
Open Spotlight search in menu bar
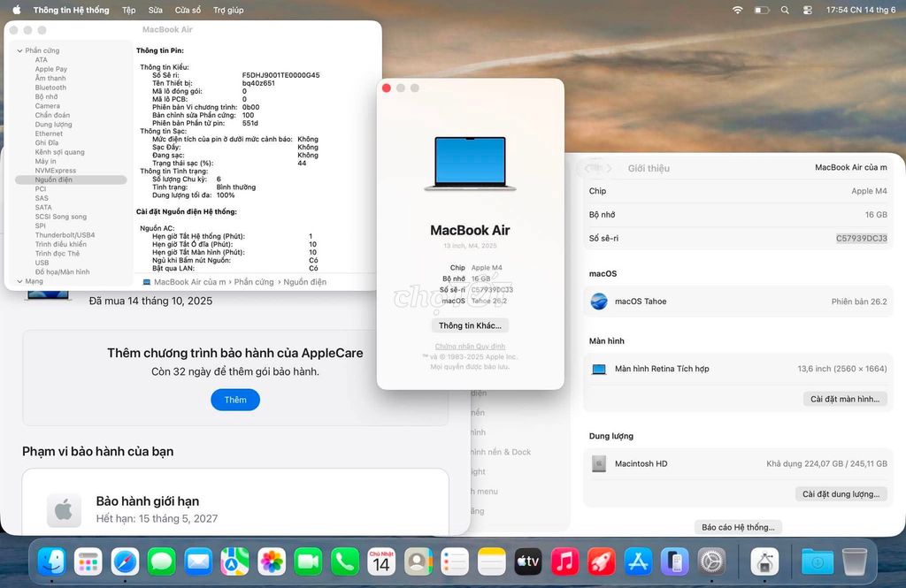tap(785, 10)
